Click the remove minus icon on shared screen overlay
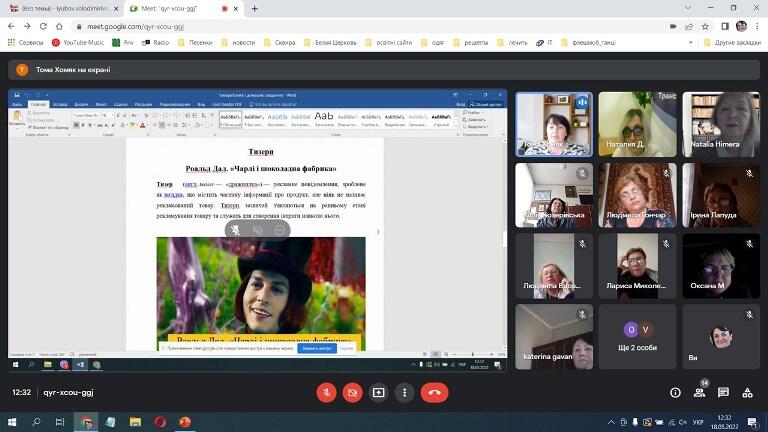 coord(280,230)
